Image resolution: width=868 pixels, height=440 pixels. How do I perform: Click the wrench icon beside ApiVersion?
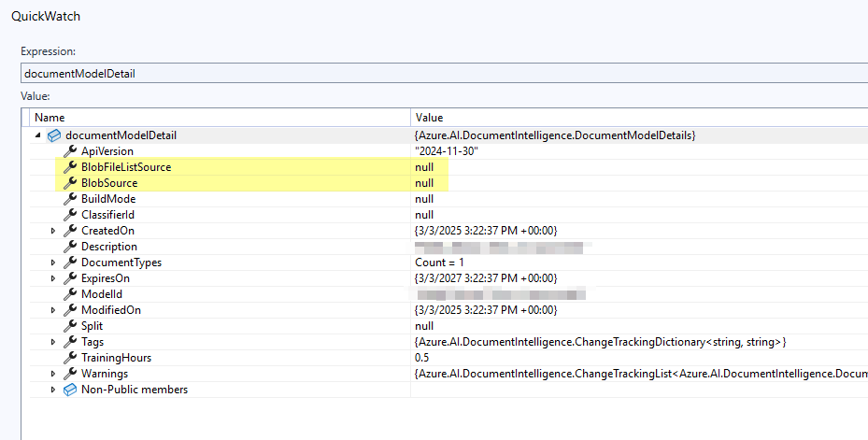click(70, 151)
